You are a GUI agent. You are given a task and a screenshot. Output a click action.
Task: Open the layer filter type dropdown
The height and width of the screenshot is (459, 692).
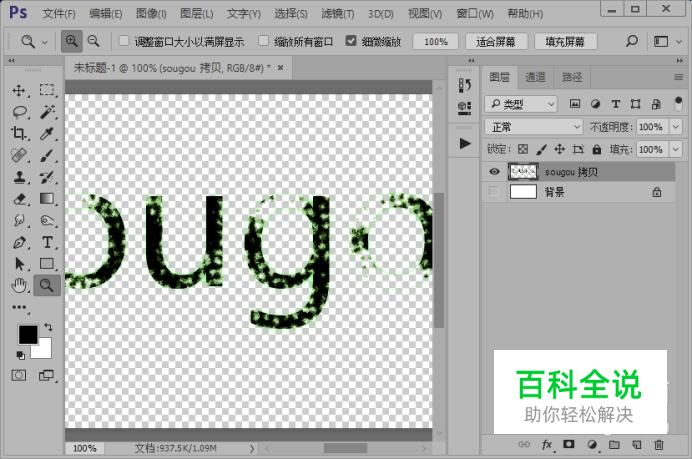click(521, 104)
